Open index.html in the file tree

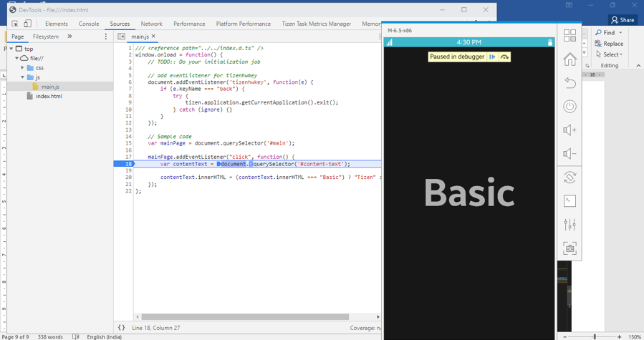tap(49, 96)
